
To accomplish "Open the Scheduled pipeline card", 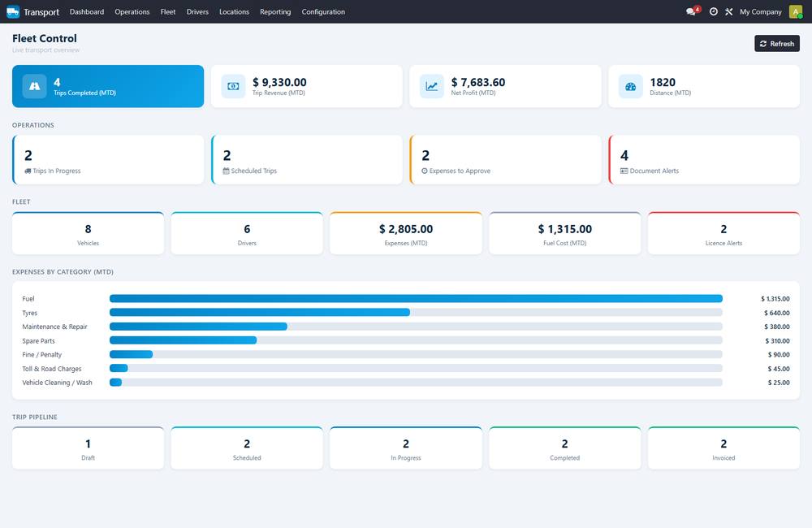I will [x=247, y=448].
